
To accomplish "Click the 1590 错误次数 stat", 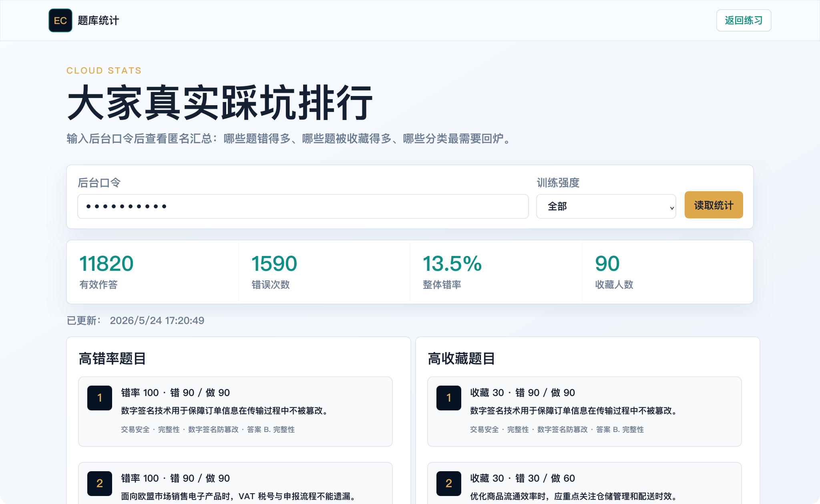I will point(324,272).
